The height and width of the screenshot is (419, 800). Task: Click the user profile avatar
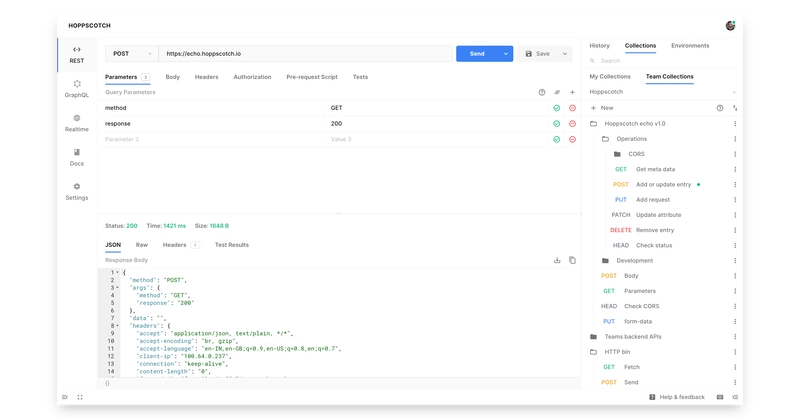tap(730, 26)
